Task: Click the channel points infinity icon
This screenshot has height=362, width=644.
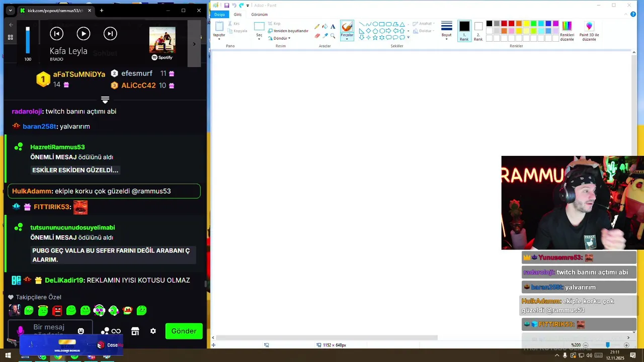Action: 116,331
